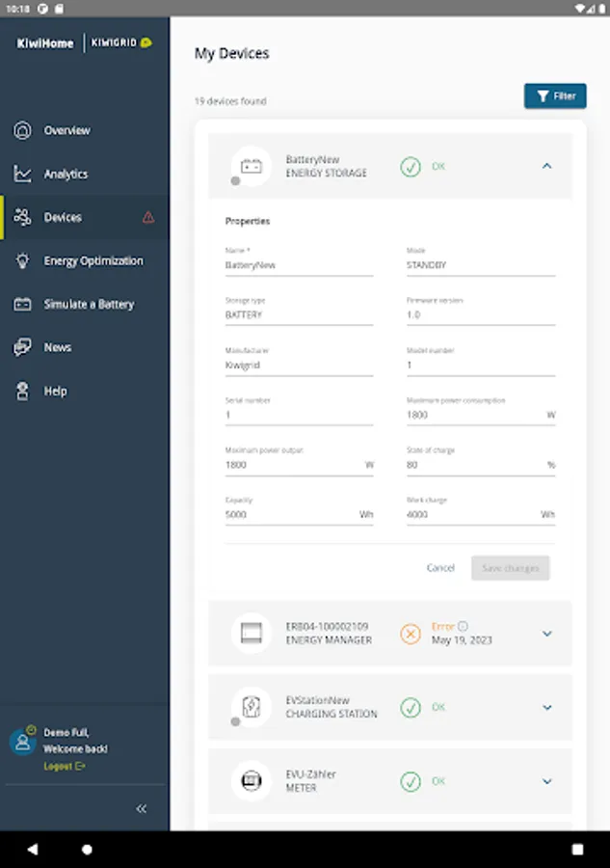
Task: Tap the Android recent apps button
Action: pos(577,849)
